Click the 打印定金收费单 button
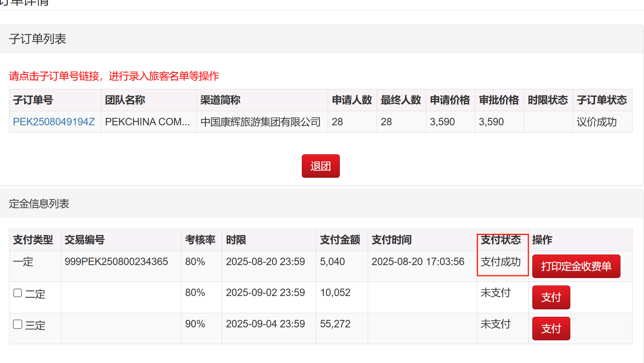This screenshot has width=644, height=363. 576,266
